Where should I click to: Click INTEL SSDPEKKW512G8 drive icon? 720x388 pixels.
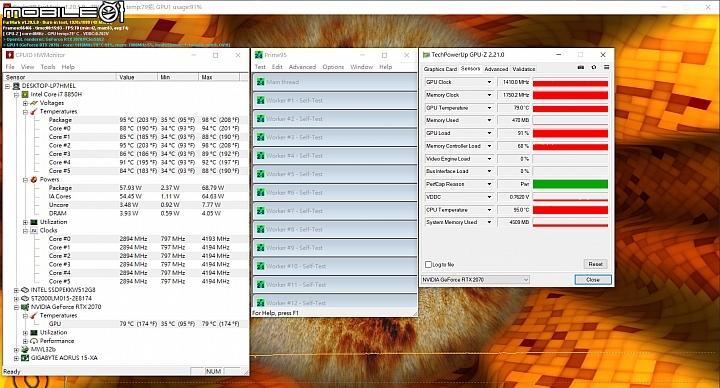point(25,290)
